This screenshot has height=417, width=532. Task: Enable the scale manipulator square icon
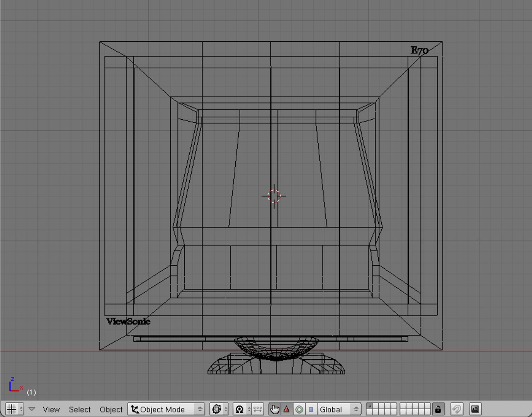pyautogui.click(x=311, y=409)
